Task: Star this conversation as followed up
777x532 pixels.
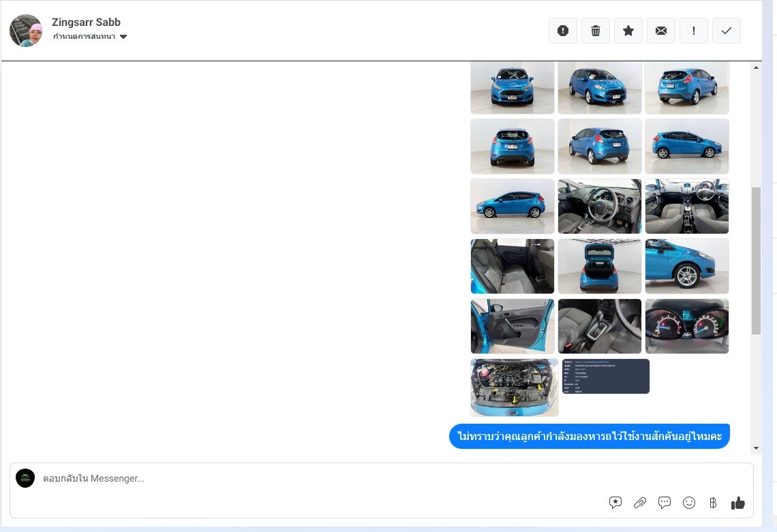Action: (628, 31)
